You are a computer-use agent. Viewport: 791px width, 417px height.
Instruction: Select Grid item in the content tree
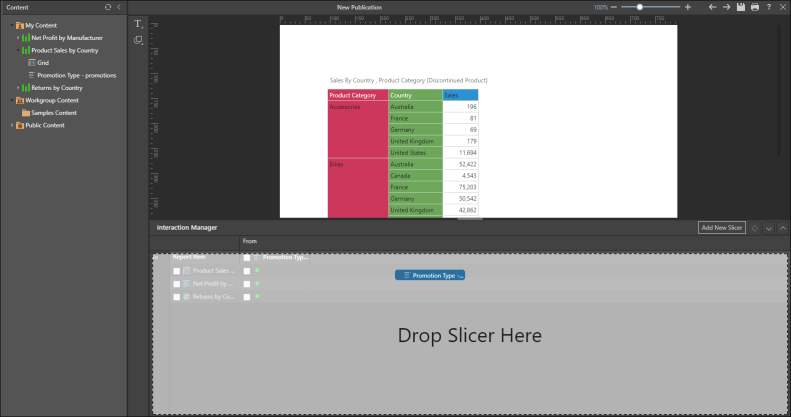pos(43,62)
